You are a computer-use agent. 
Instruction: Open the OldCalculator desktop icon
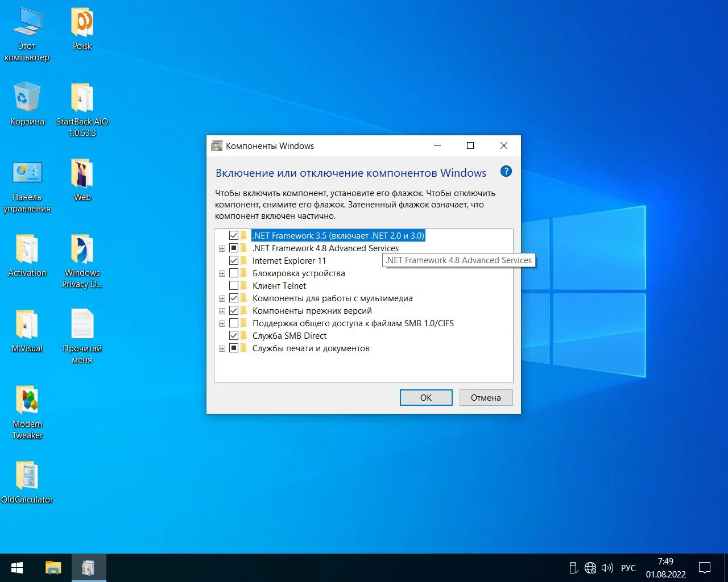[27, 476]
